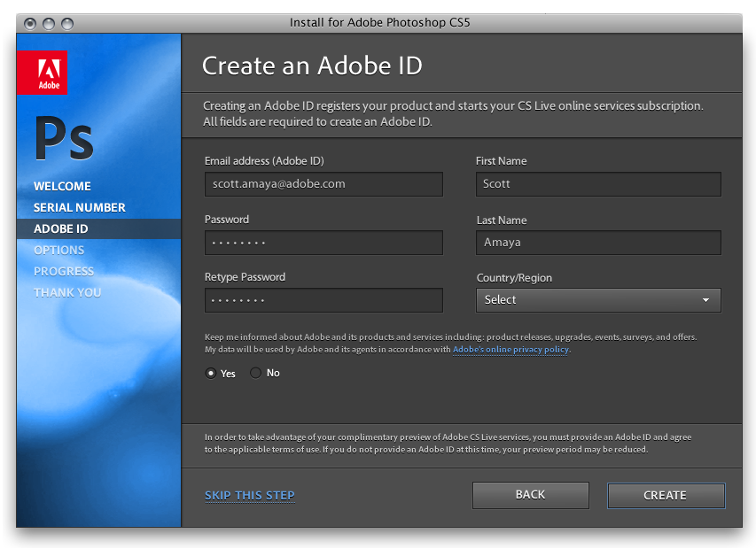Select the No radio button
Viewport: 756px width, 549px height.
click(x=256, y=373)
